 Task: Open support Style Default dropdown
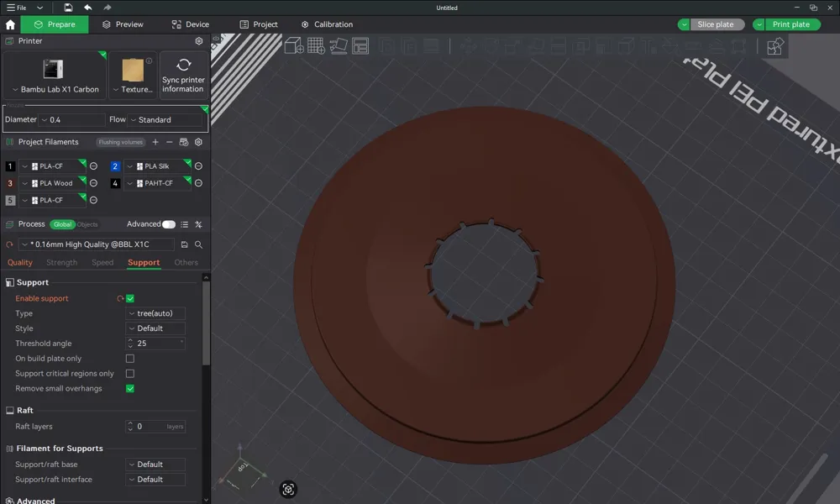155,328
